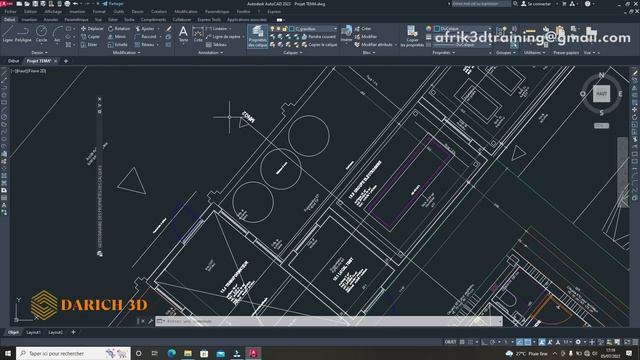
Task: Switch to the Début file tab
Action: pyautogui.click(x=13, y=61)
